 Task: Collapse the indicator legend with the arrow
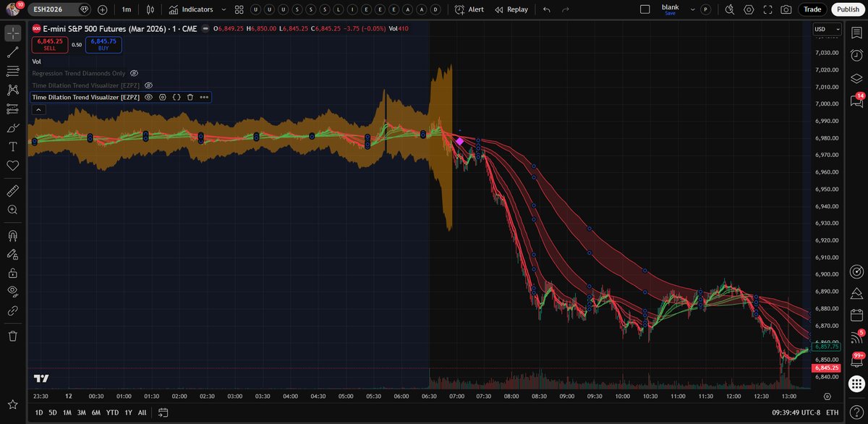pyautogui.click(x=37, y=109)
